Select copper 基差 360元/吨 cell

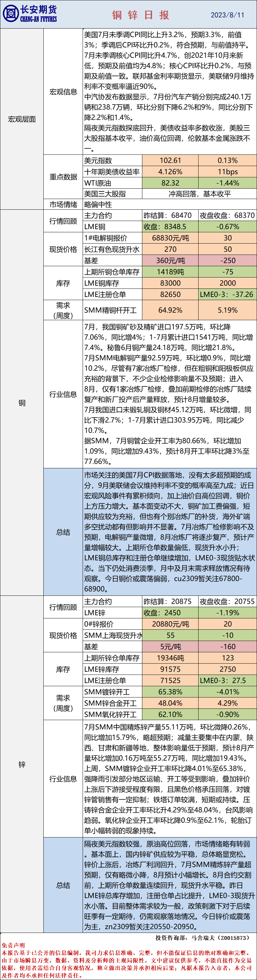click(170, 261)
